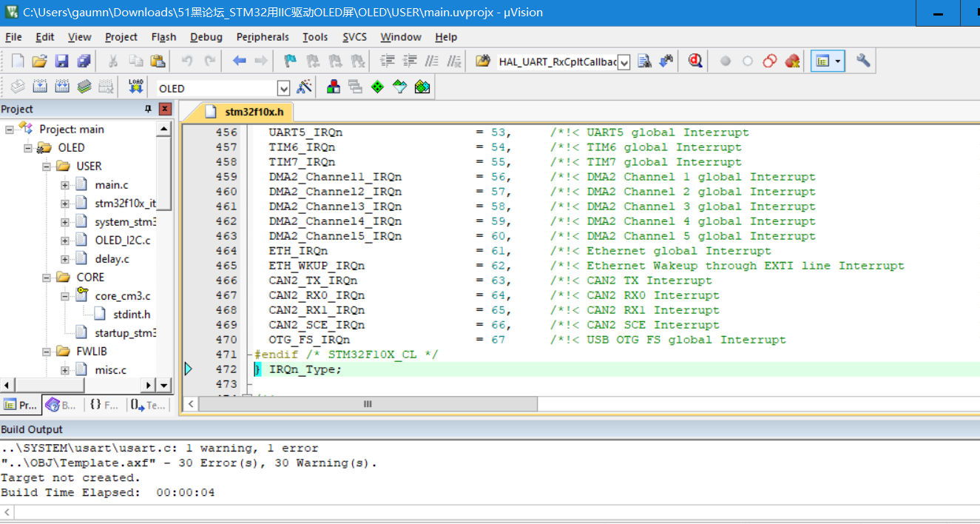Create a new file via toolbar icon
Image resolution: width=980 pixels, height=524 pixels.
coord(18,61)
